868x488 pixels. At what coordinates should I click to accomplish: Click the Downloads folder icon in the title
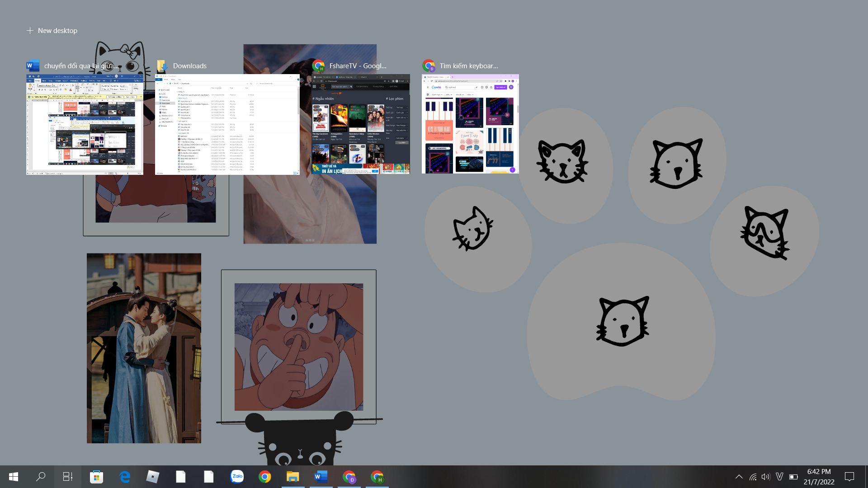coord(162,66)
